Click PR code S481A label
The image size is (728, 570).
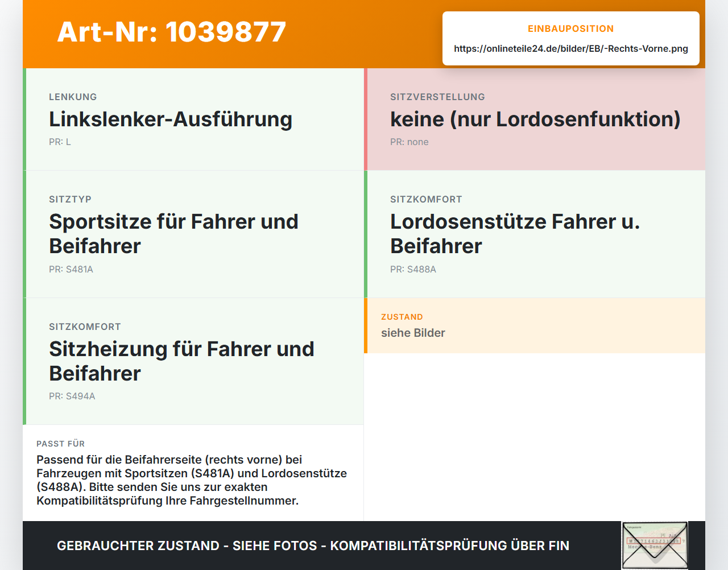71,269
